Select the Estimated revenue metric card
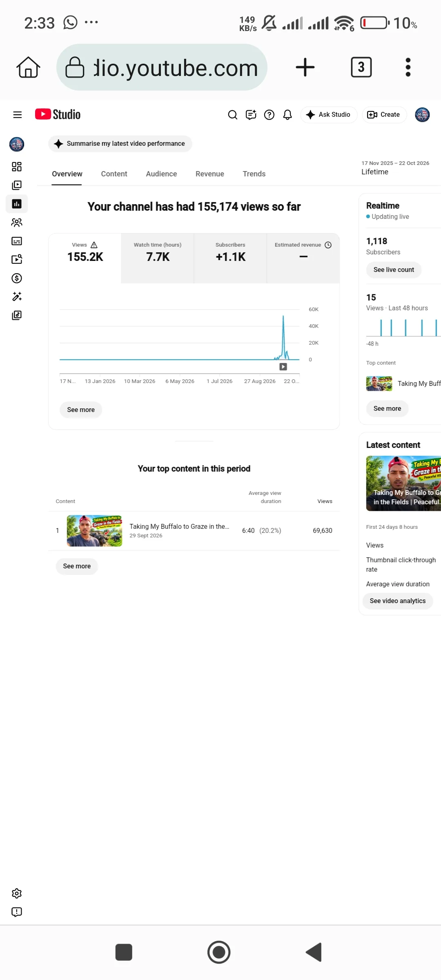This screenshot has height=980, width=441. (x=303, y=258)
